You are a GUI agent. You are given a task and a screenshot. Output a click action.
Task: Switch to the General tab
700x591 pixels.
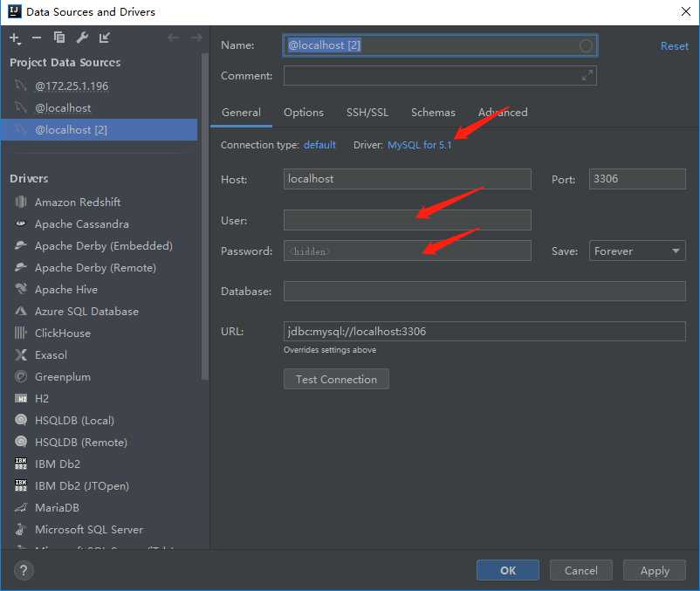(241, 113)
